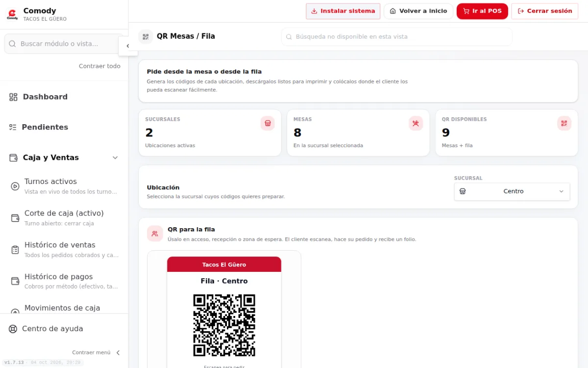The image size is (588, 368).
Task: Click the QR Mesas / Fila title
Action: coord(186,36)
